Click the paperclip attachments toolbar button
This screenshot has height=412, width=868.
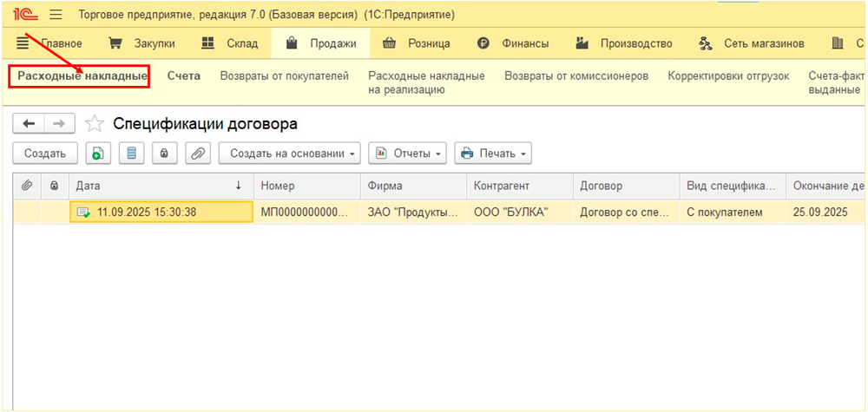point(198,154)
